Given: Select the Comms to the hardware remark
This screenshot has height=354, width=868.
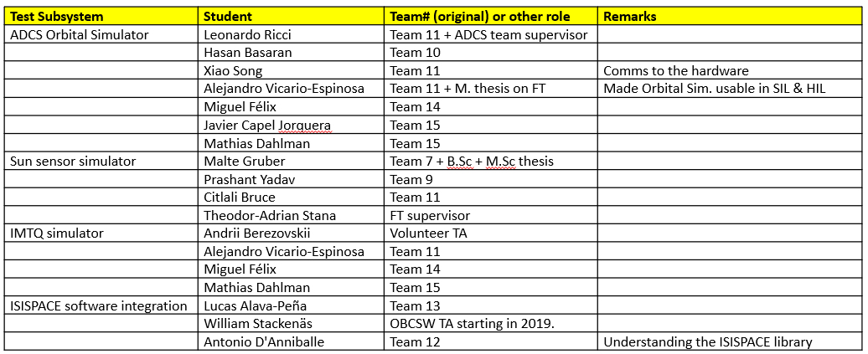Looking at the screenshot, I should (675, 71).
